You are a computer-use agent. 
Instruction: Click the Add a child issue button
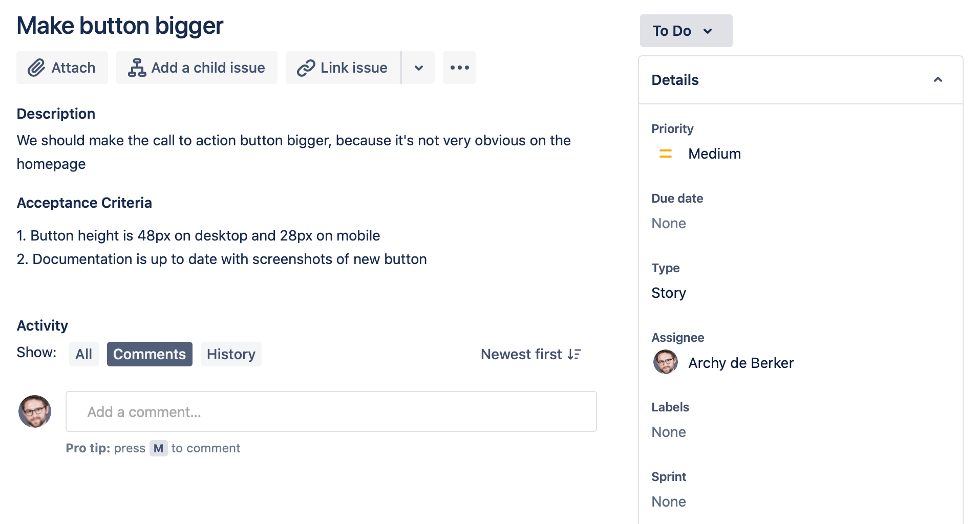tap(197, 68)
